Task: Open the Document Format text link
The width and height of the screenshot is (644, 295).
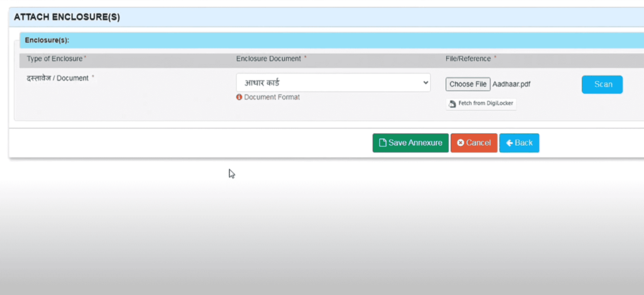Action: pyautogui.click(x=272, y=97)
